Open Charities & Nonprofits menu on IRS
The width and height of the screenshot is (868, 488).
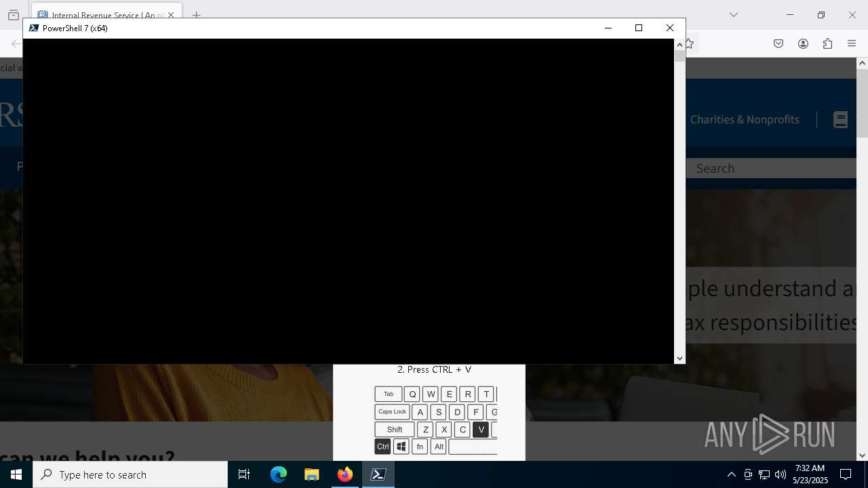tap(745, 119)
